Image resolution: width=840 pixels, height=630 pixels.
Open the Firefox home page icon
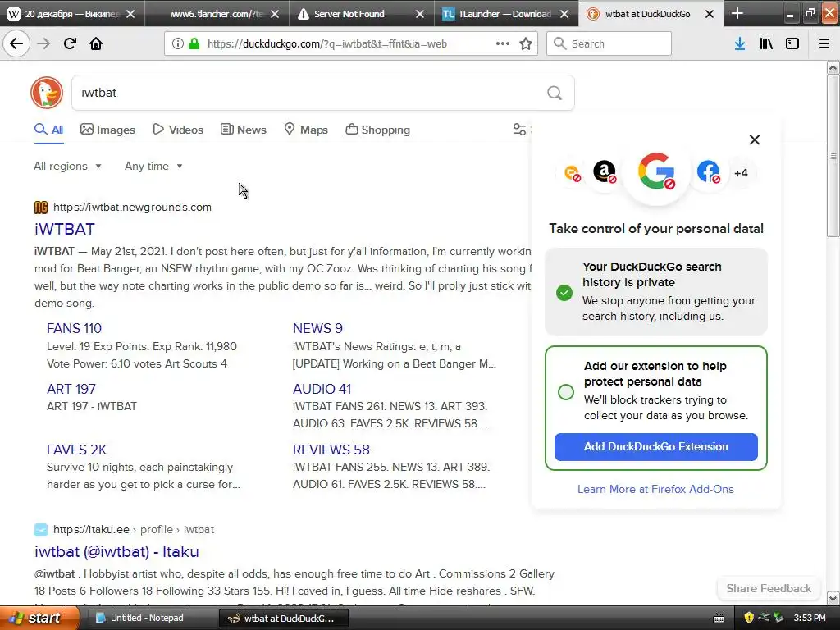pyautogui.click(x=96, y=44)
